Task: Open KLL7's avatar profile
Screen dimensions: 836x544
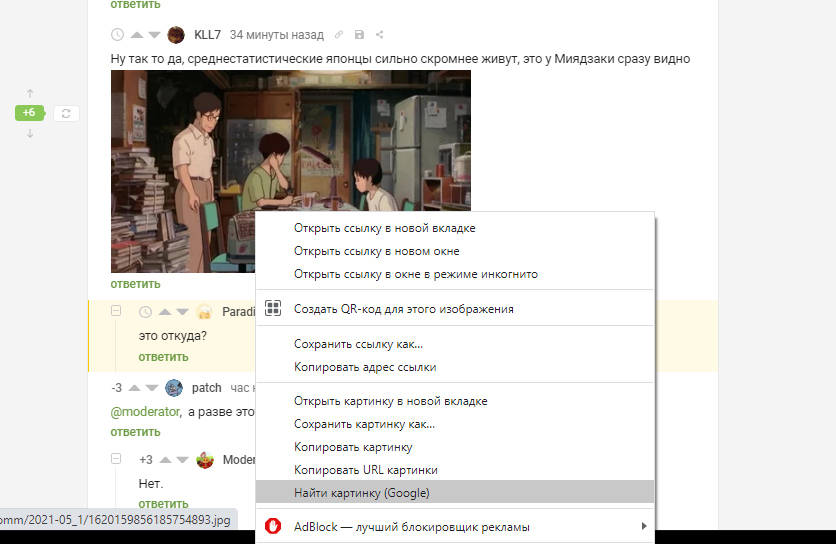Action: coord(176,35)
